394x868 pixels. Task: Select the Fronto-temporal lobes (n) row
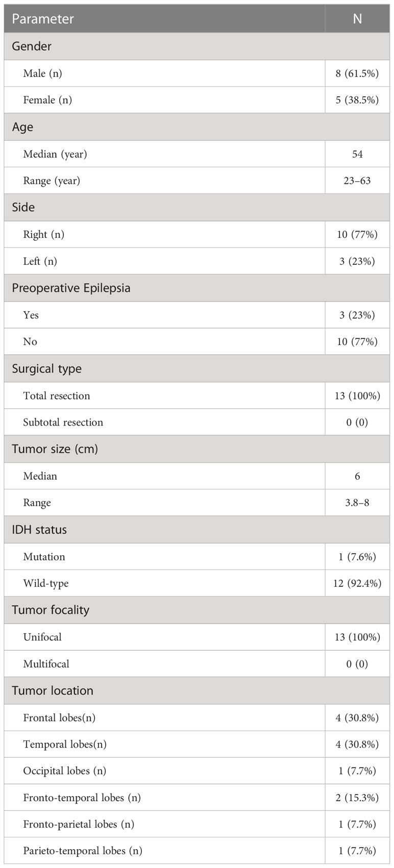click(x=196, y=798)
